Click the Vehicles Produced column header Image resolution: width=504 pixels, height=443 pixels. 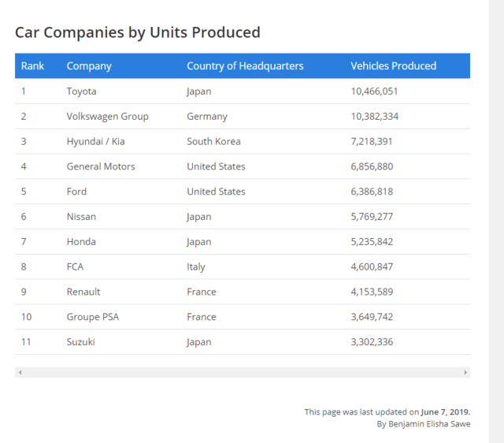coord(393,66)
